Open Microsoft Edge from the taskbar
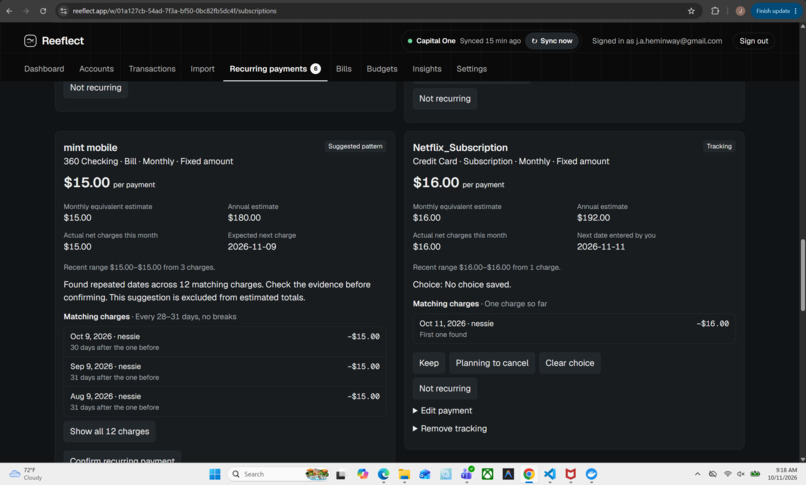Image resolution: width=806 pixels, height=485 pixels. [383, 474]
